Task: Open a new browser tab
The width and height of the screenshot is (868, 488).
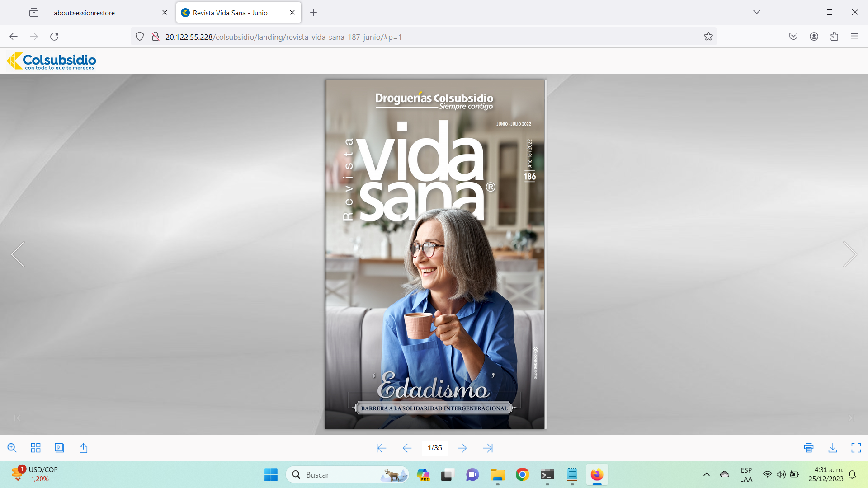Action: point(313,13)
